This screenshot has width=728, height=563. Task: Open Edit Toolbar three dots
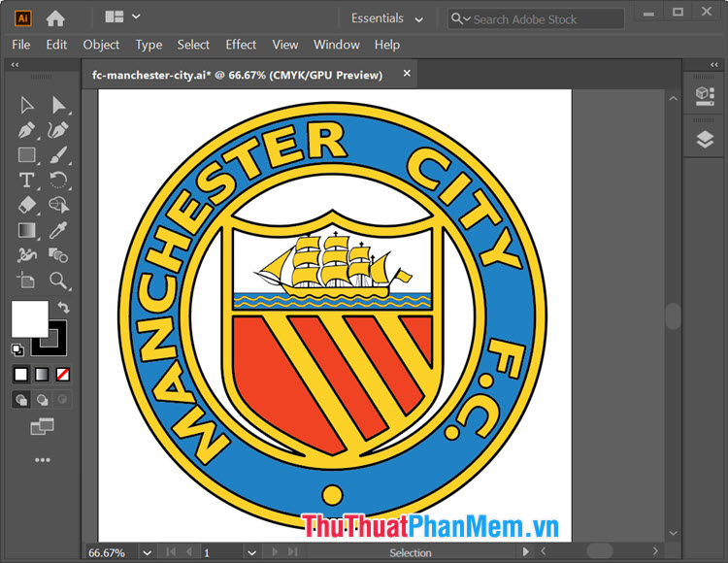43,460
